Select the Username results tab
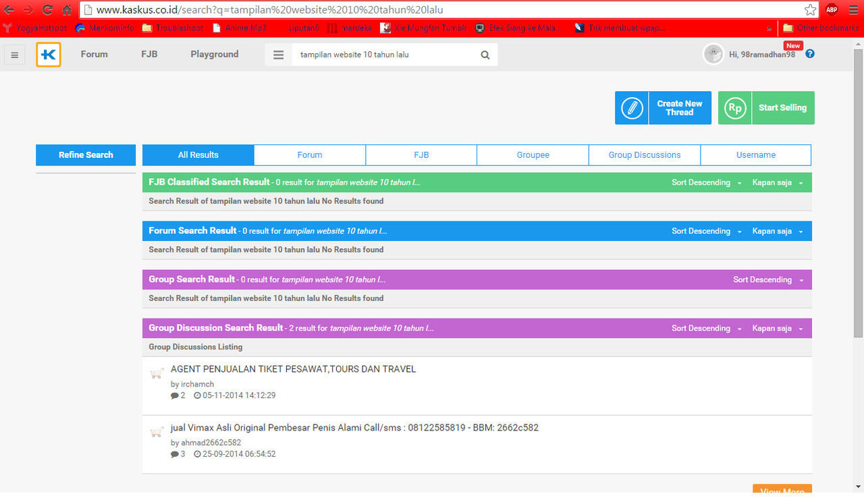 755,155
